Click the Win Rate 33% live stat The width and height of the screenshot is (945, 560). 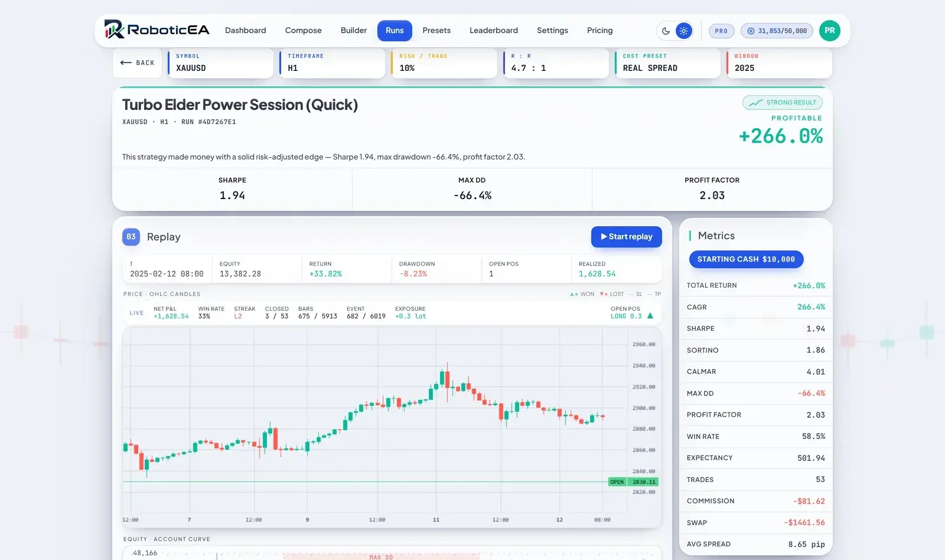point(211,312)
